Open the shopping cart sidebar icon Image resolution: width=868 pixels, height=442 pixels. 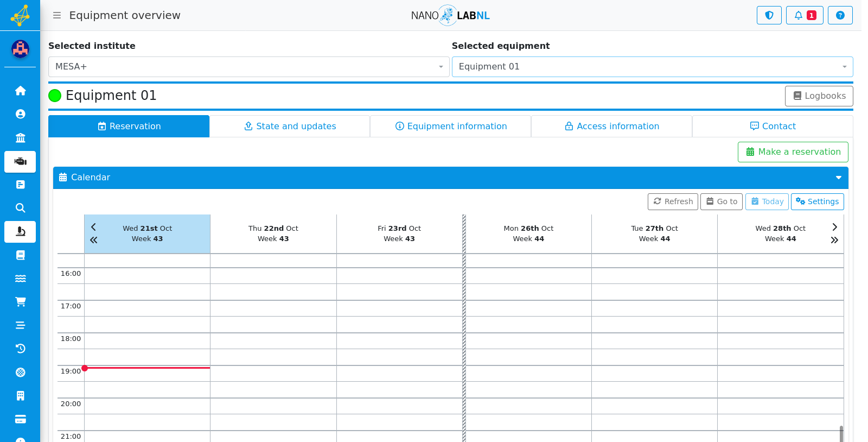coord(20,302)
